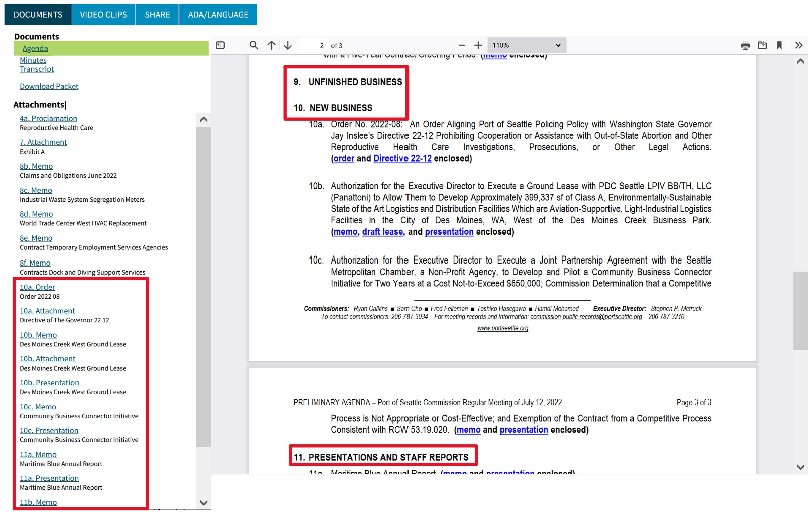The image size is (812, 514).
Task: Open the Download Packet link
Action: click(49, 86)
